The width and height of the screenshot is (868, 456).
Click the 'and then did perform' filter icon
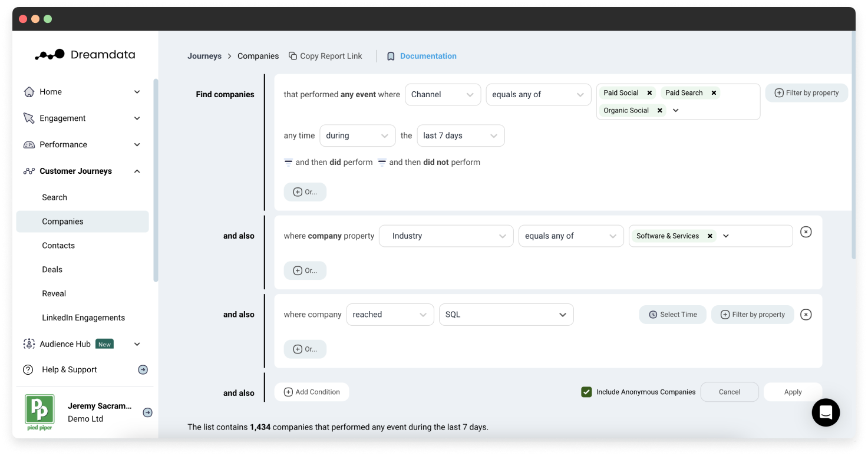pyautogui.click(x=288, y=162)
